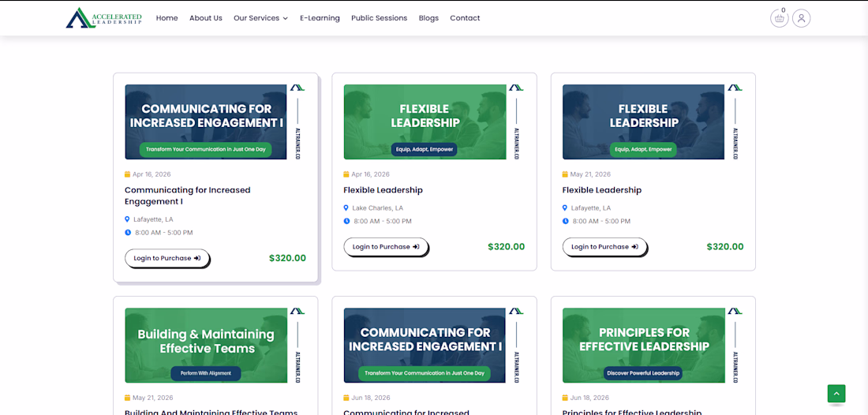Click May 21, 2026 date under Building Teams banner

[x=153, y=398]
